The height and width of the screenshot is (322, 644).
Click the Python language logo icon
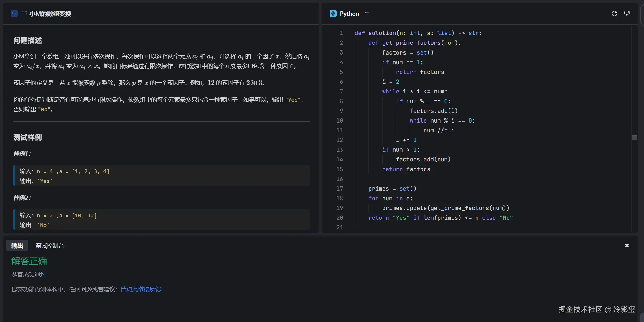333,14
